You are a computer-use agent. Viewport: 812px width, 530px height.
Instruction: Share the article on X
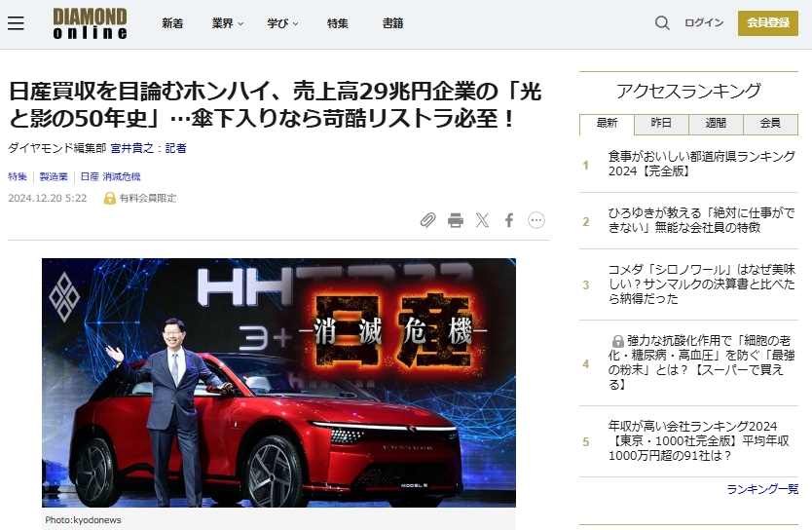482,220
